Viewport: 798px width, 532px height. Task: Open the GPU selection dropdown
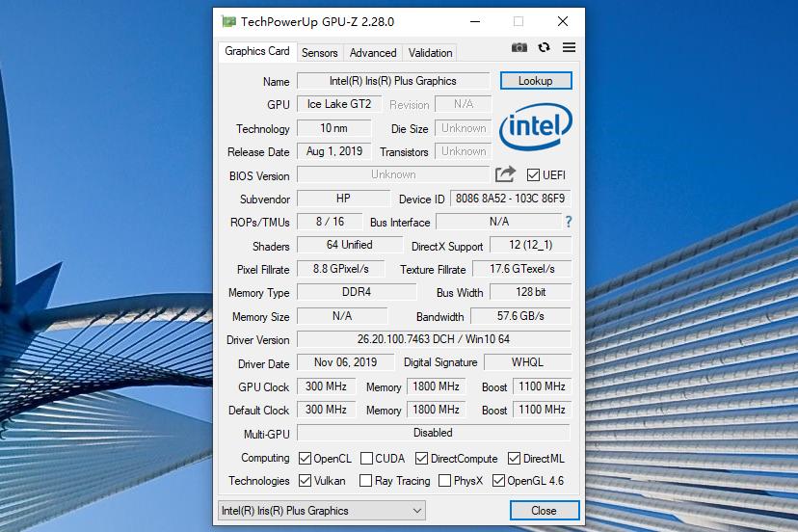pos(322,511)
